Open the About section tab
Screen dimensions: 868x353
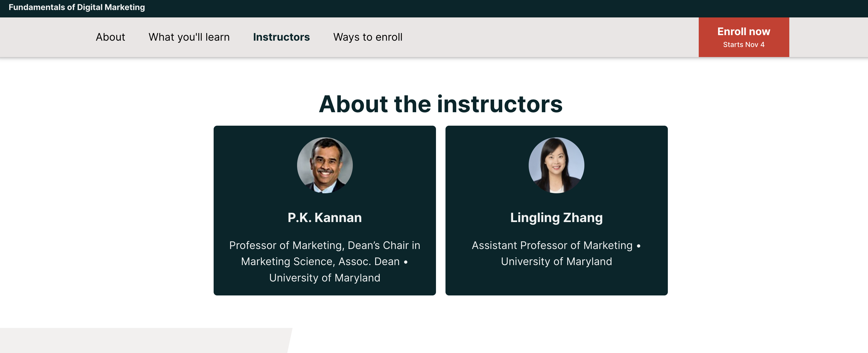(110, 37)
